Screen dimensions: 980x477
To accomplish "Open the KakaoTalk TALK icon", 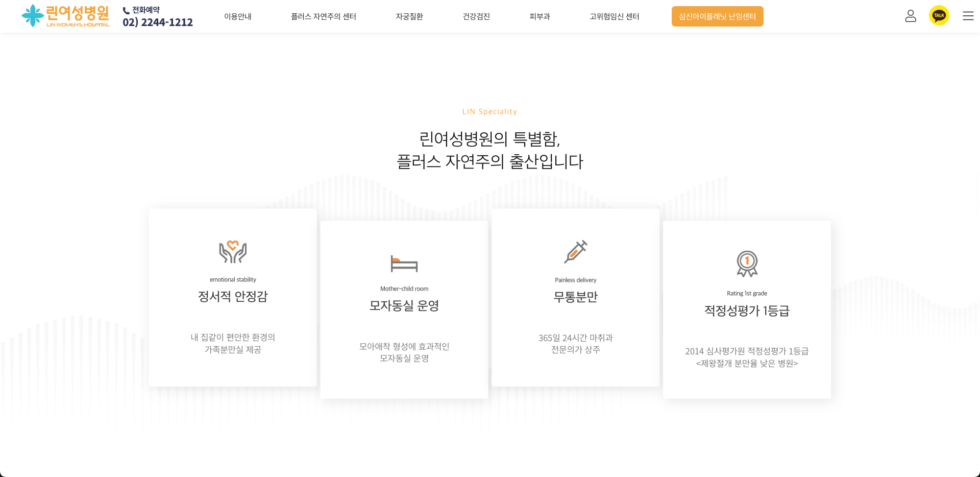I will [x=939, y=15].
